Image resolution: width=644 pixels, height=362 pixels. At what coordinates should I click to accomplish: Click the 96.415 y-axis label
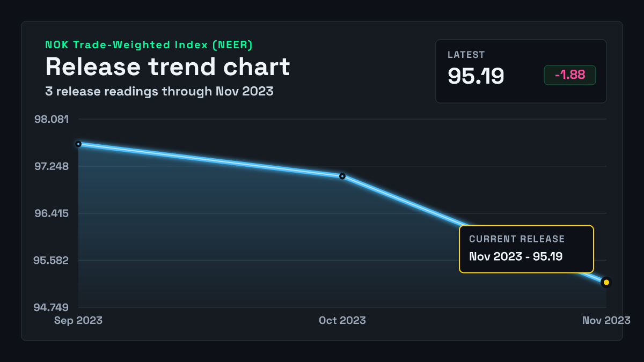52,213
